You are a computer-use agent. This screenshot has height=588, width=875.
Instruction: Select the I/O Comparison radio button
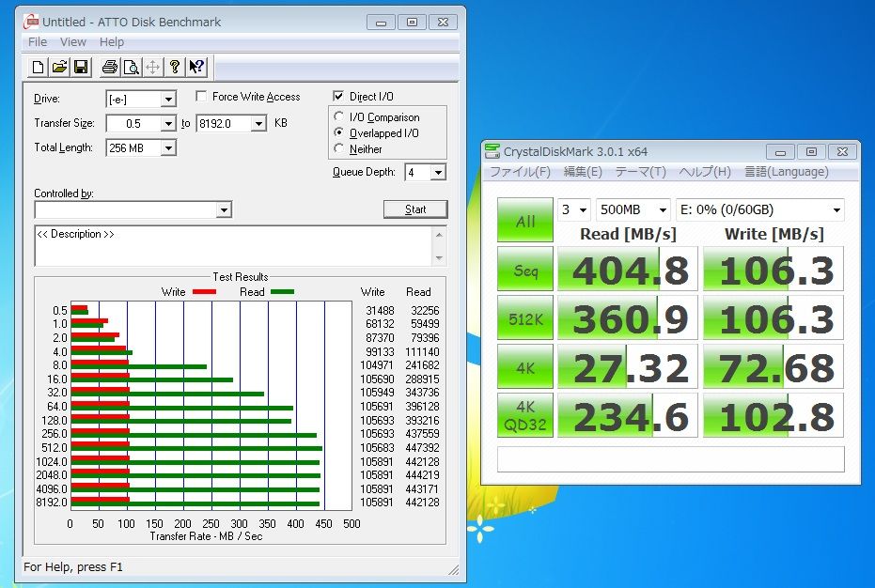(x=339, y=117)
